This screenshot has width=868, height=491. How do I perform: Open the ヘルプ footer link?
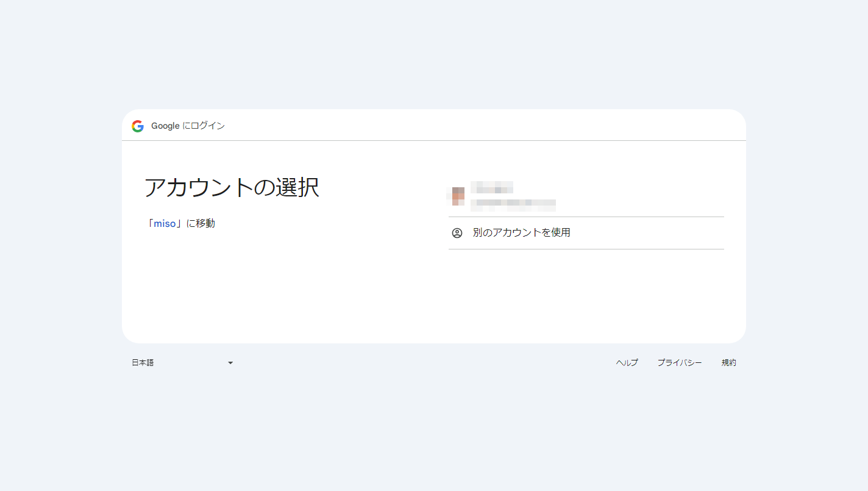pyautogui.click(x=627, y=363)
